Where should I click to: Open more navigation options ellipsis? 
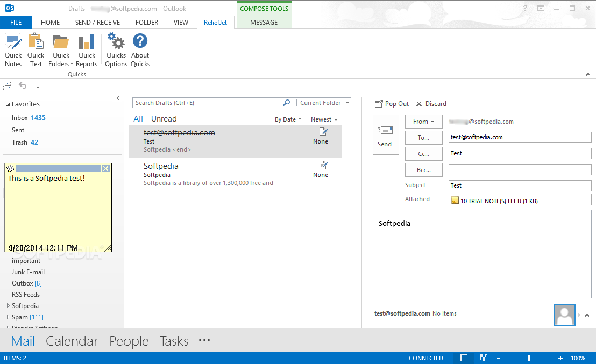pos(204,340)
